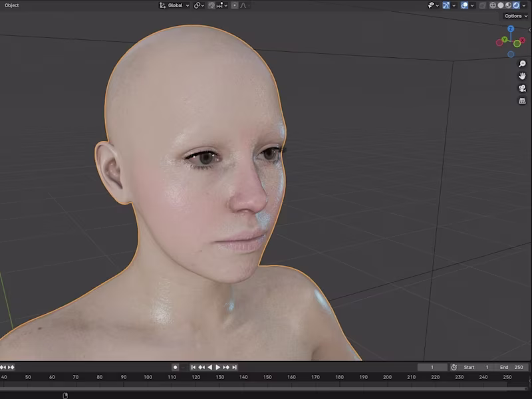Select material preview shading mode
This screenshot has height=399, width=532.
(507, 5)
